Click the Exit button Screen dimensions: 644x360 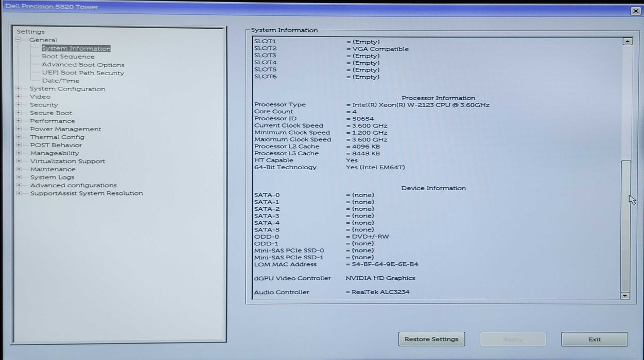tap(594, 339)
